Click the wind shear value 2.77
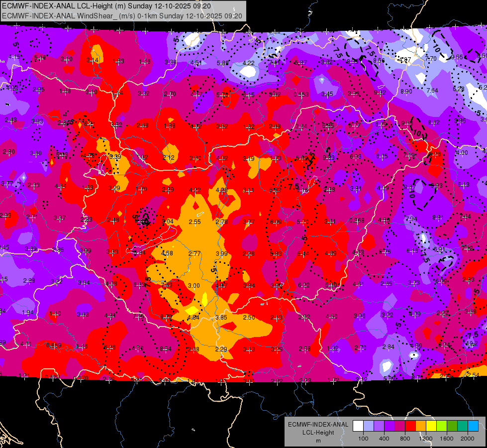 [x=195, y=254]
